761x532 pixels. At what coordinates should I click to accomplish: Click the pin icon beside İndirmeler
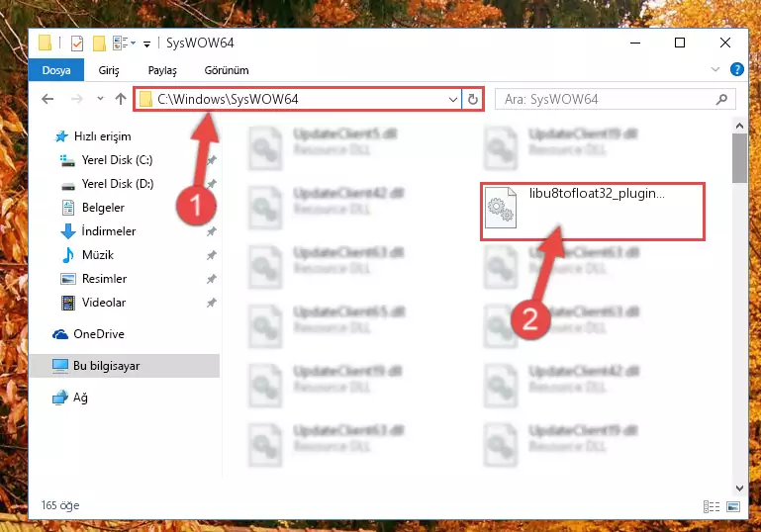pos(211,231)
